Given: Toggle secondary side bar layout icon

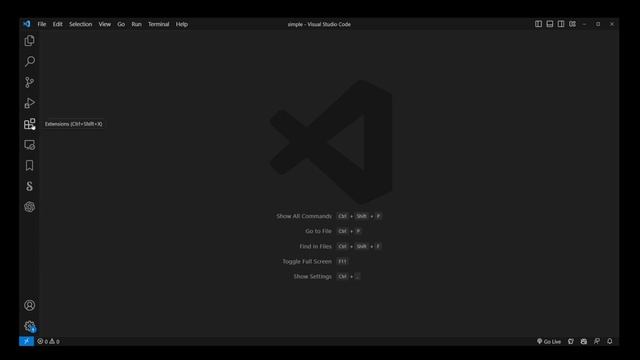Looking at the screenshot, I should (561, 24).
